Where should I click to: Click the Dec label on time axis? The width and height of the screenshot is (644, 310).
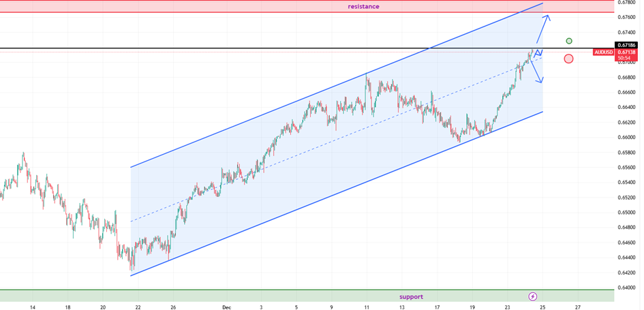(x=228, y=307)
